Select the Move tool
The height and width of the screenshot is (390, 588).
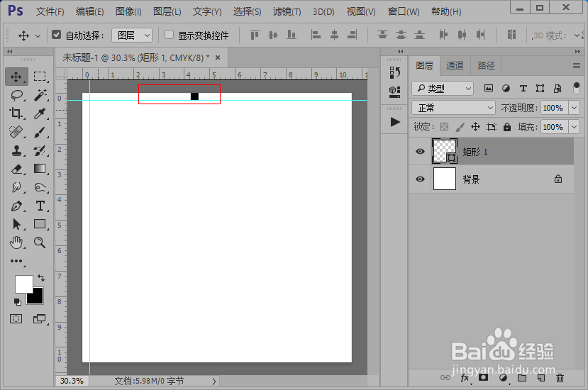coord(16,77)
